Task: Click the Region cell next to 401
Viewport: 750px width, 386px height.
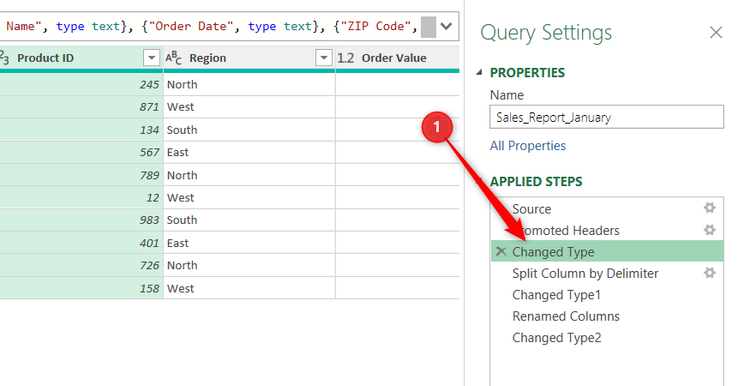Action: coord(249,243)
